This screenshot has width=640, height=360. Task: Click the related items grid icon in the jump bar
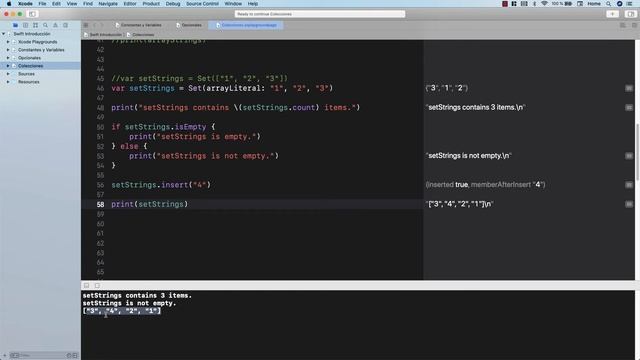coord(86,25)
